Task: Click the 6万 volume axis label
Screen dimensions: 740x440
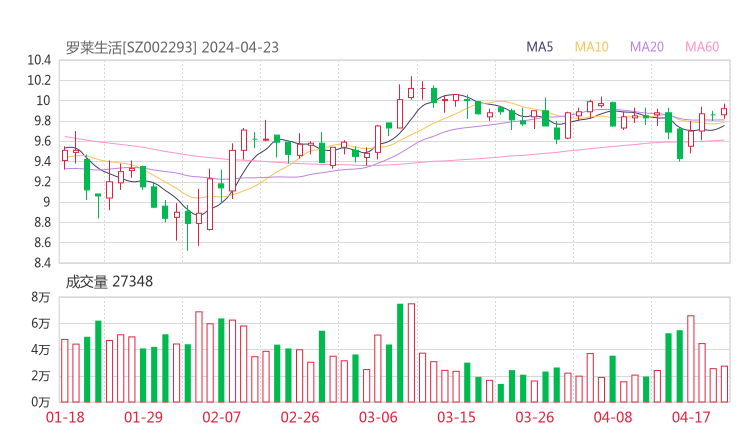Action: 41,323
